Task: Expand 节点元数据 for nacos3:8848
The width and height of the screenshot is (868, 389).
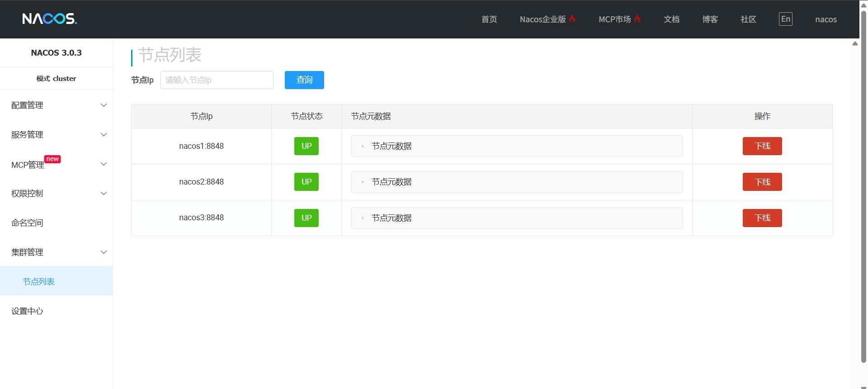Action: point(517,218)
